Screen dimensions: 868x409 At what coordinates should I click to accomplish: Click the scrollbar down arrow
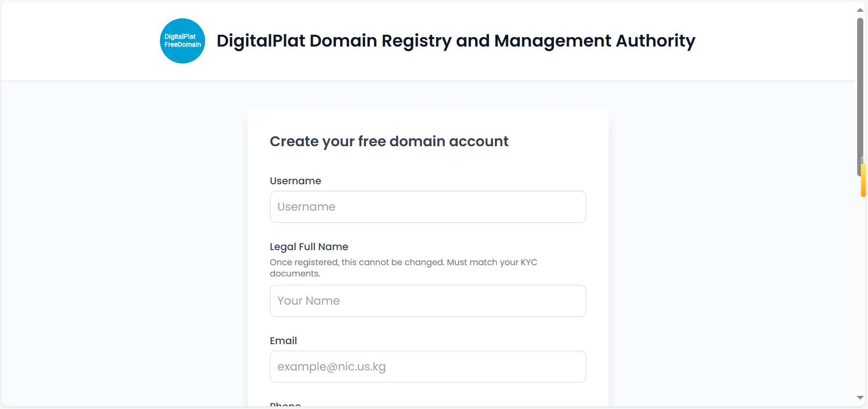[860, 398]
